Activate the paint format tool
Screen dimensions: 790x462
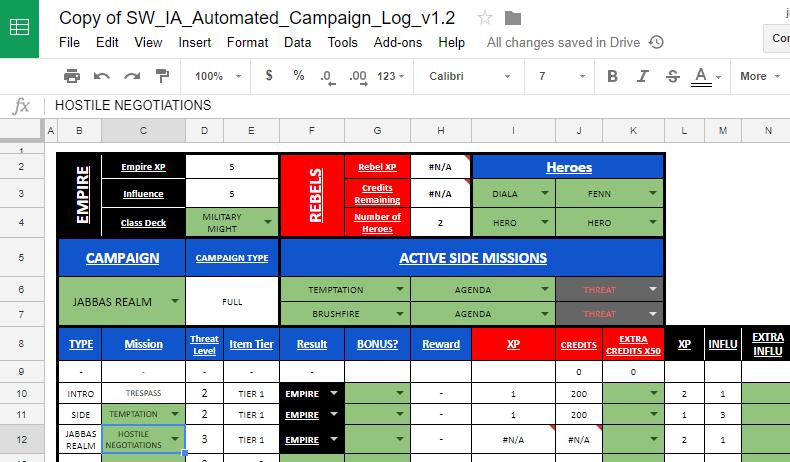[162, 76]
